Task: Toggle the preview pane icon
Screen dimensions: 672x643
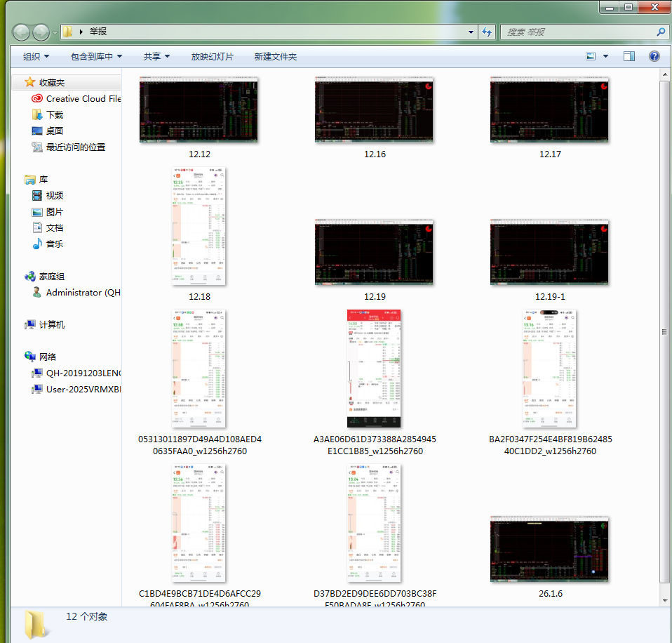Action: [x=629, y=56]
